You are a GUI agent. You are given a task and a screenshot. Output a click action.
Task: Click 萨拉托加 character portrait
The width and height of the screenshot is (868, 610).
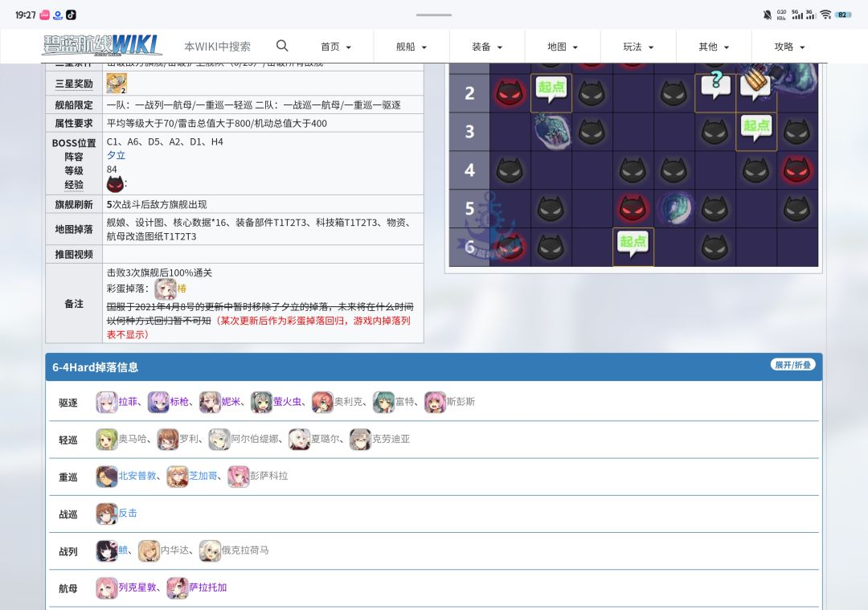tap(177, 587)
